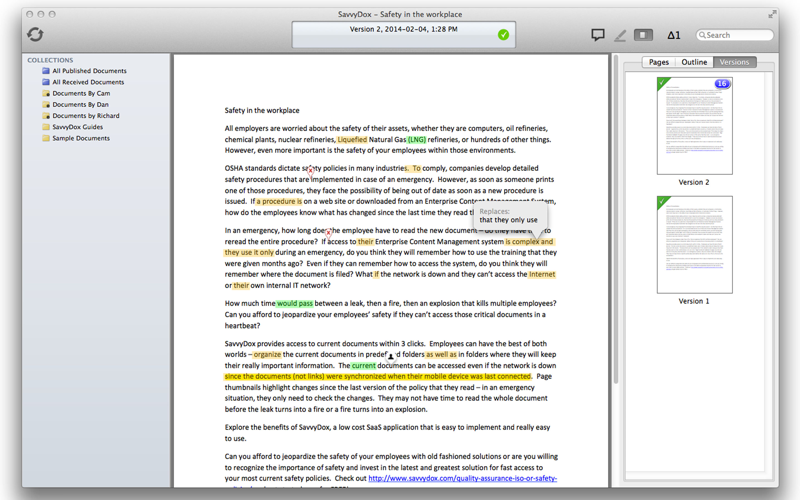Click the deletion marker near 'safety policies'
This screenshot has height=500, width=800.
311,170
